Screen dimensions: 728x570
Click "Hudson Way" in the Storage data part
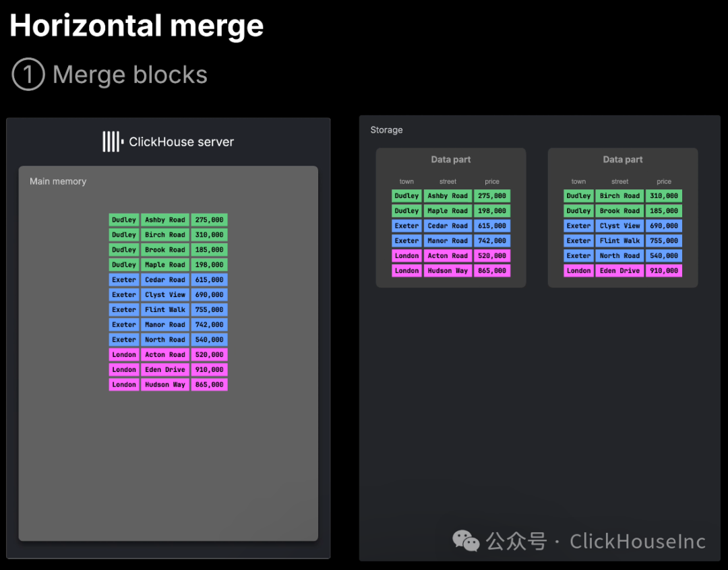coord(448,271)
